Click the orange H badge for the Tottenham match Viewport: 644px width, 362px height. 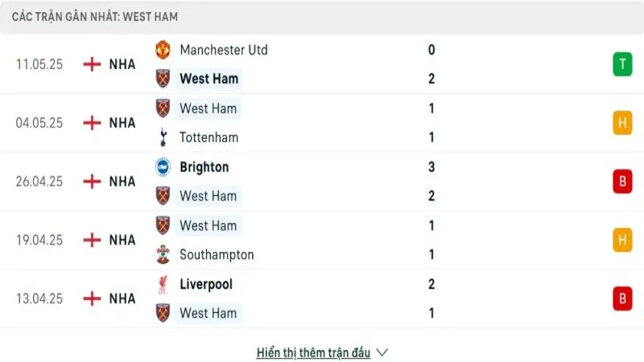tap(622, 123)
